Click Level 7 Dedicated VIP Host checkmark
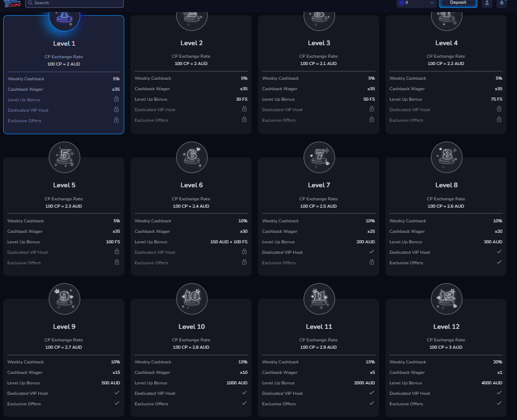The image size is (517, 420). tap(371, 252)
